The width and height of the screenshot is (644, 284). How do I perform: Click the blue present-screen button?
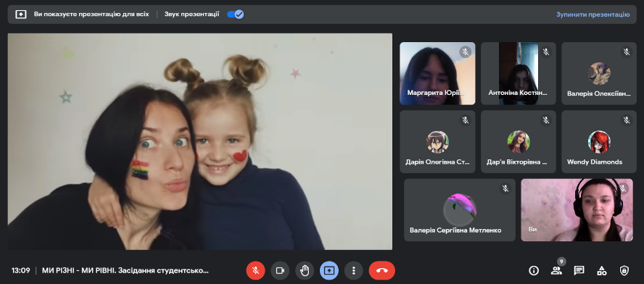329,270
